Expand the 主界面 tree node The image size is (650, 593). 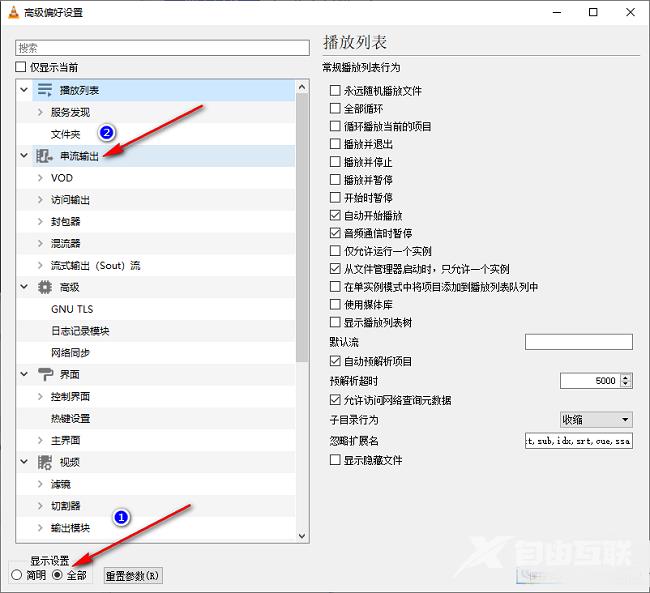40,440
